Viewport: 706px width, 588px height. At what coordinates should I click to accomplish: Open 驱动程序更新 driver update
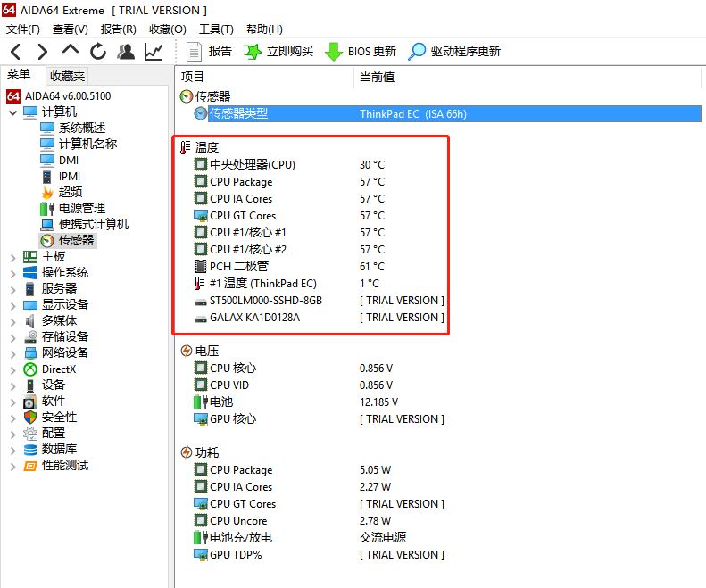[453, 52]
